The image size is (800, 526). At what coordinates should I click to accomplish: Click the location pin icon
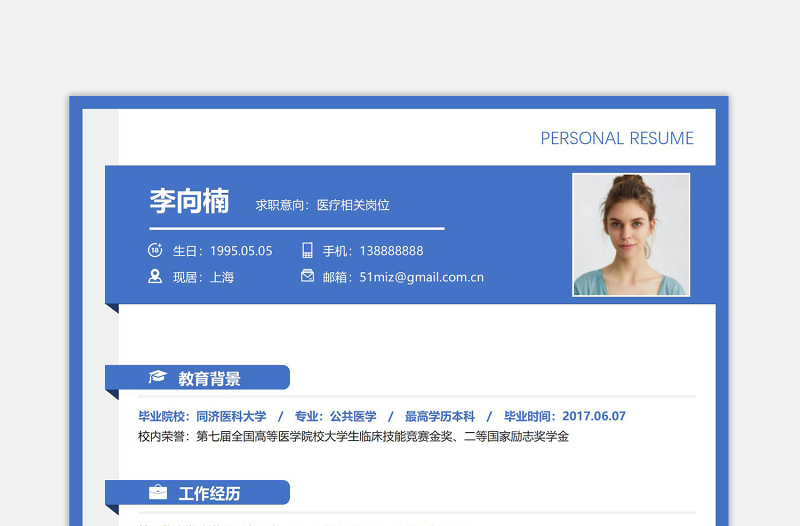[155, 276]
